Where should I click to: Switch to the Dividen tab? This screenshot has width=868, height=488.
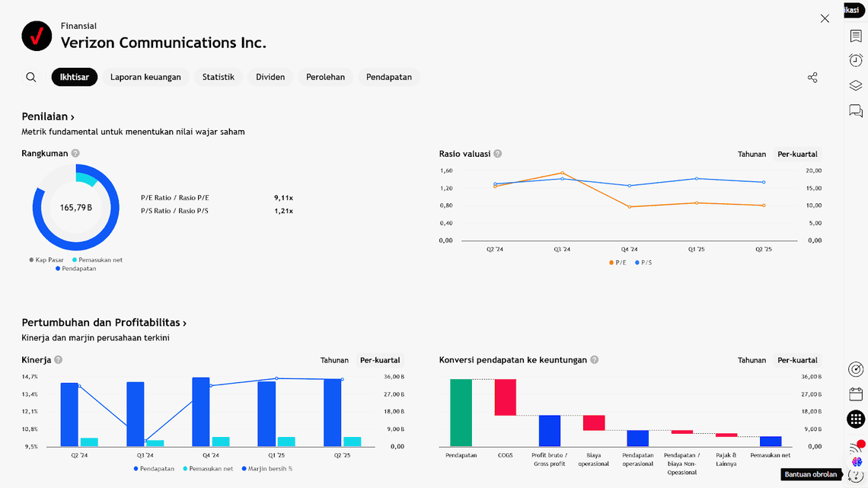pyautogui.click(x=270, y=77)
